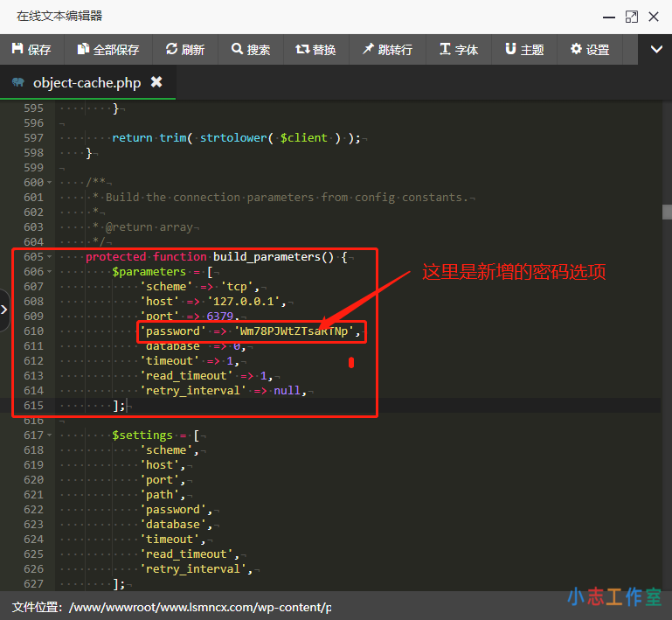This screenshot has height=620, width=672.
Task: Click the port value 6379
Action: pyautogui.click(x=220, y=316)
